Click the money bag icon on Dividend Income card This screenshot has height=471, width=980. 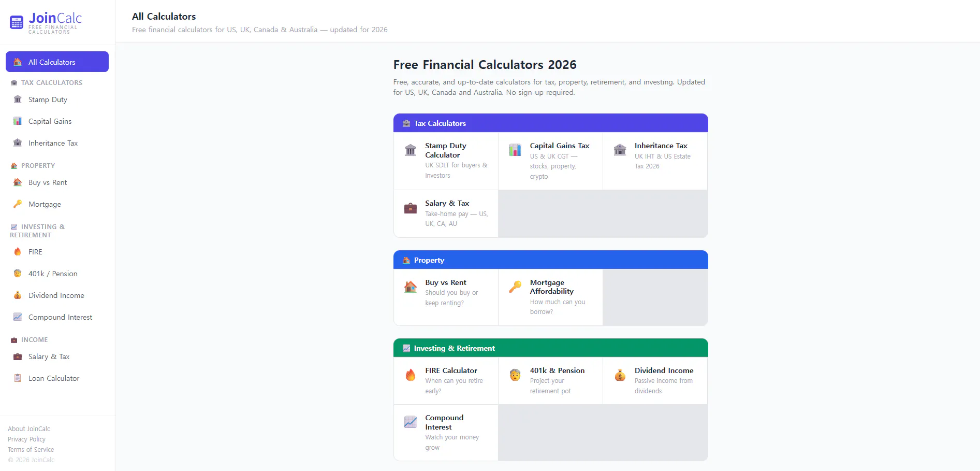coord(620,375)
